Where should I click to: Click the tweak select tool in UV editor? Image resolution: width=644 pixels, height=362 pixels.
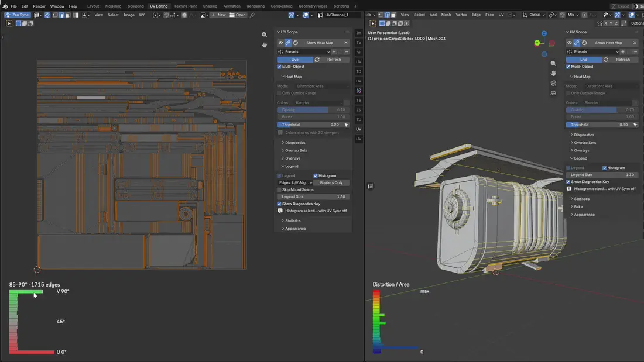pos(9,23)
